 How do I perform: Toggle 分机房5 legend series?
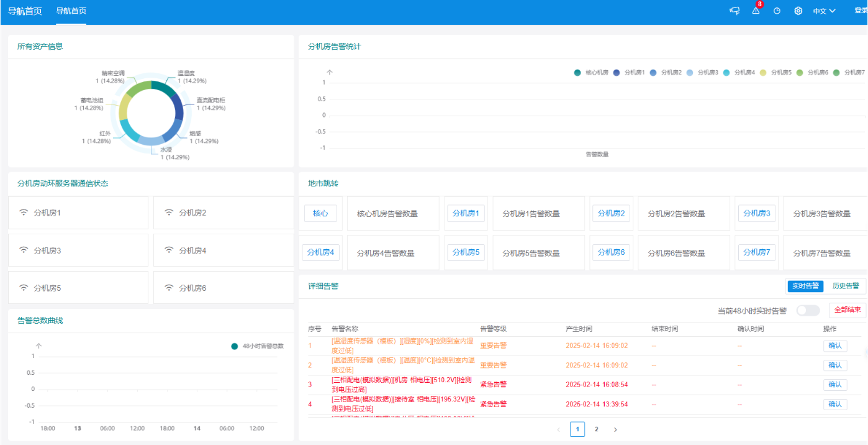click(x=776, y=73)
